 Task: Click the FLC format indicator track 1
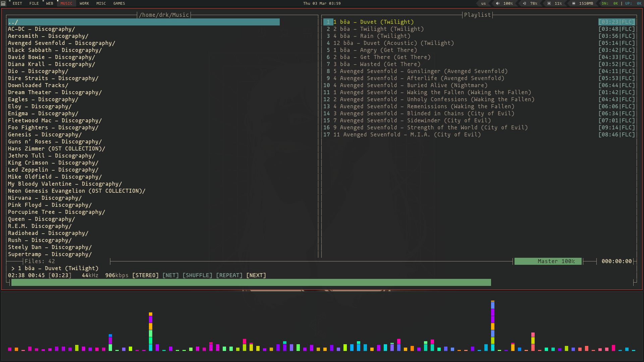(x=627, y=22)
